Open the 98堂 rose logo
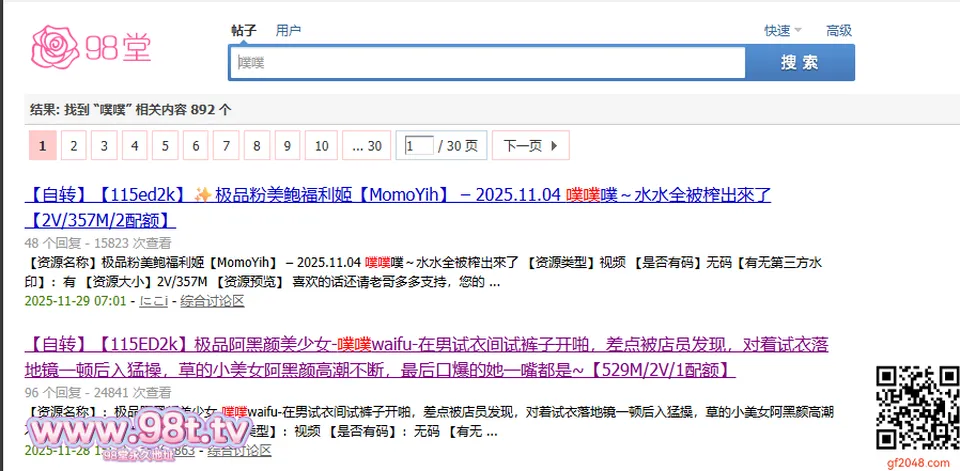The image size is (960, 471). tap(91, 47)
